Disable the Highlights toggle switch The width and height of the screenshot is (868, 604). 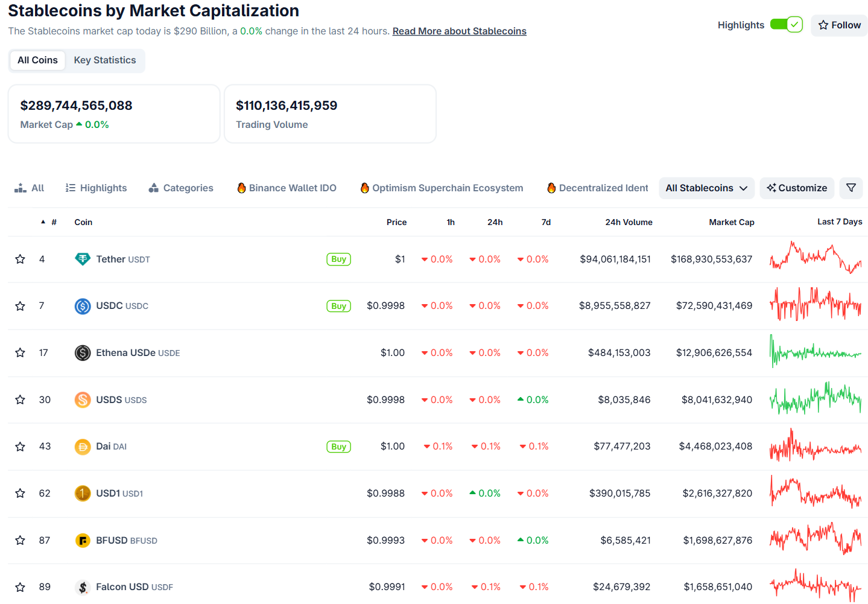pos(786,25)
